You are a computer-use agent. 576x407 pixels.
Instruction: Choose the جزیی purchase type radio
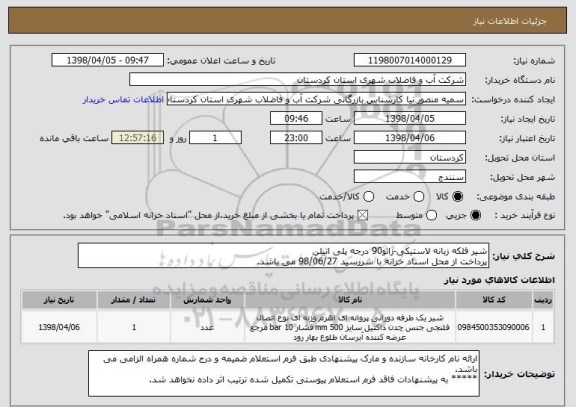475,216
